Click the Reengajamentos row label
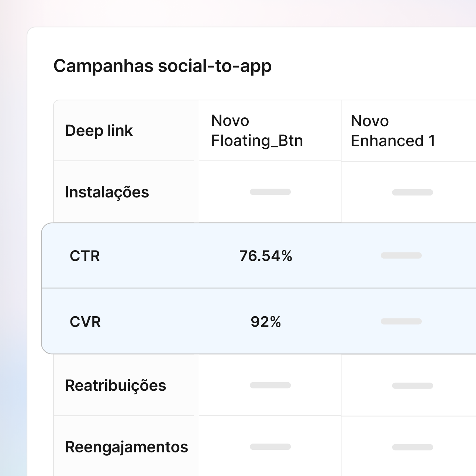Viewport: 476px width, 476px height. tap(127, 447)
